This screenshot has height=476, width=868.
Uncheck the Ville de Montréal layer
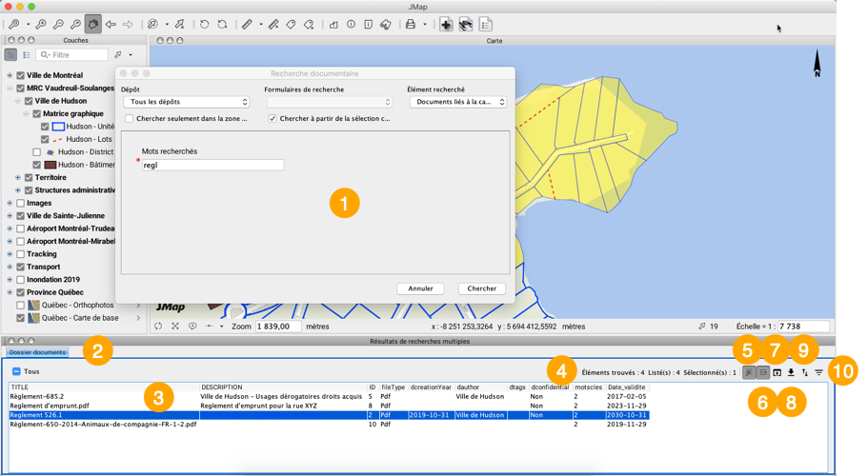click(20, 75)
